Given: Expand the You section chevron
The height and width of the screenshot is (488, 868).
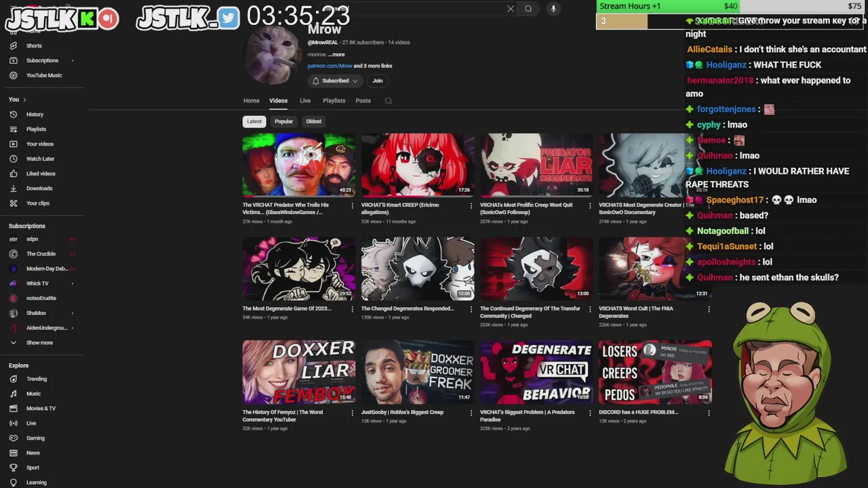Looking at the screenshot, I should click(x=24, y=100).
